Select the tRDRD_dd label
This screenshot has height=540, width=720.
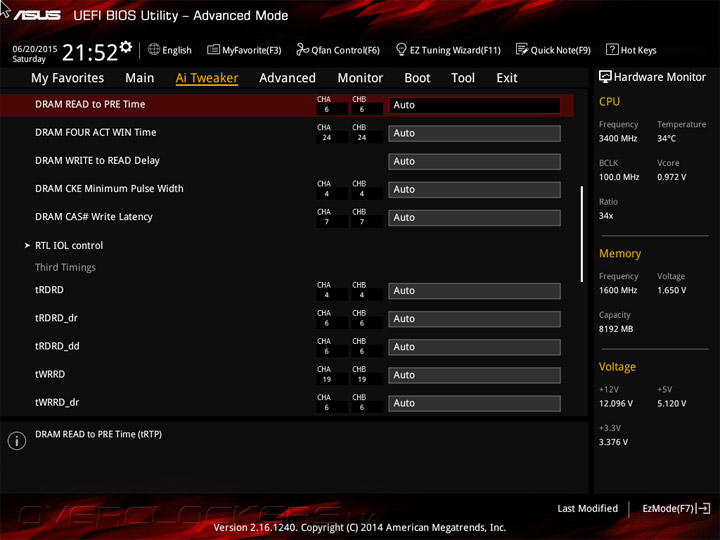point(57,346)
